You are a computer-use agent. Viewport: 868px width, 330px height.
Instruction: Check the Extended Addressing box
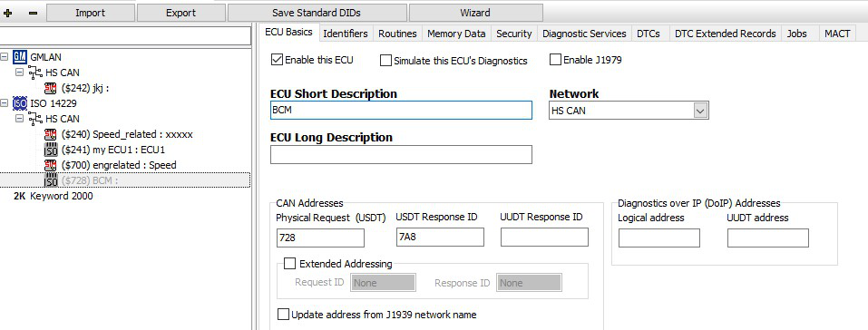(x=289, y=264)
